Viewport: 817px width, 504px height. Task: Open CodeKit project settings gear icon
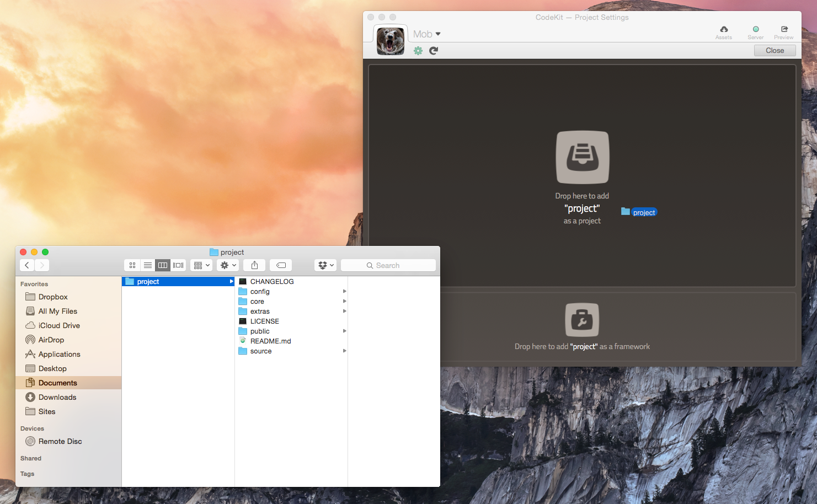(418, 51)
